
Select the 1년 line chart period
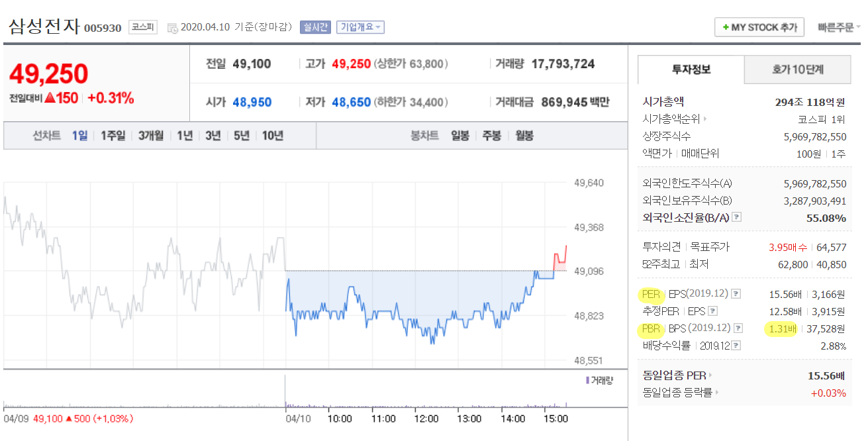[185, 136]
